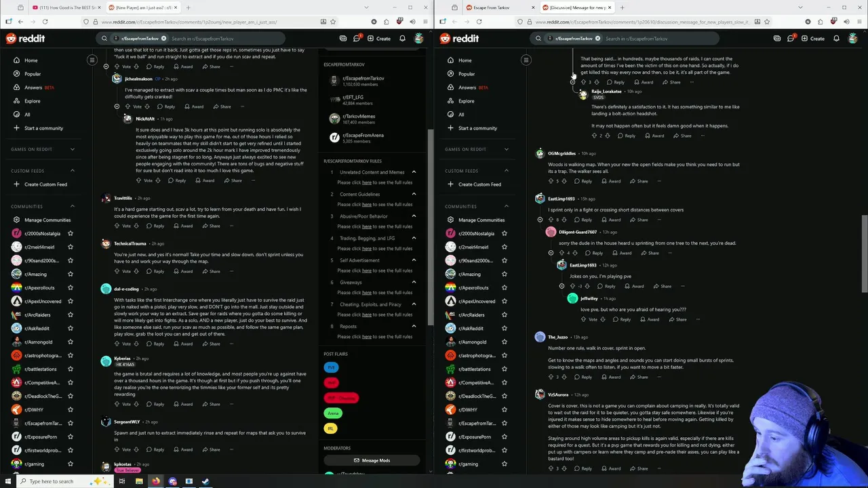Go back in the right browser window
868x488 pixels.
tap(454, 22)
